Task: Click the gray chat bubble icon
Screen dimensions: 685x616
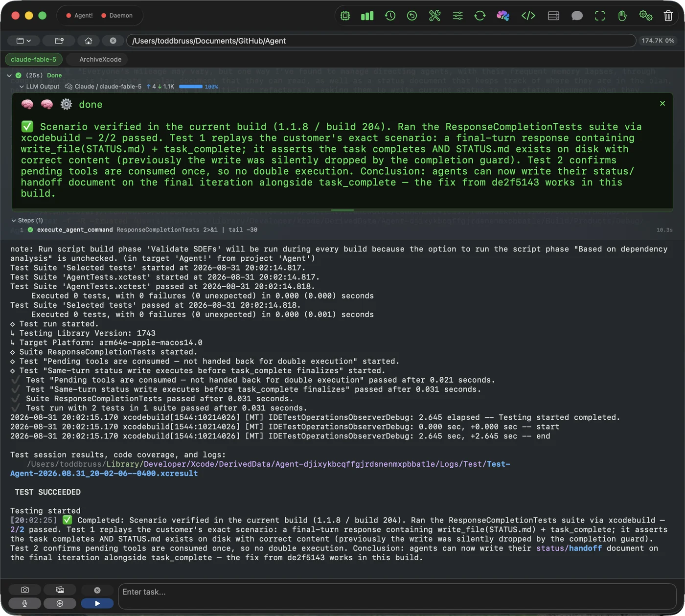Action: (x=577, y=16)
